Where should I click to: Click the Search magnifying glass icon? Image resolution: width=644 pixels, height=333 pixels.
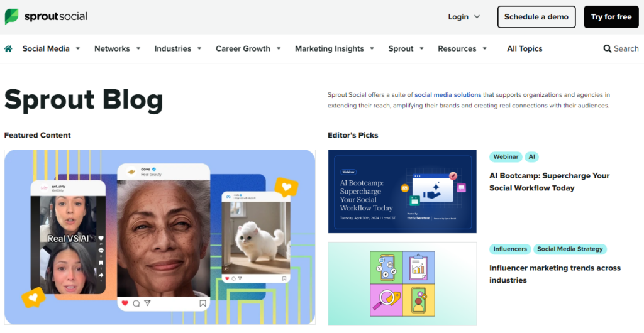tap(607, 48)
